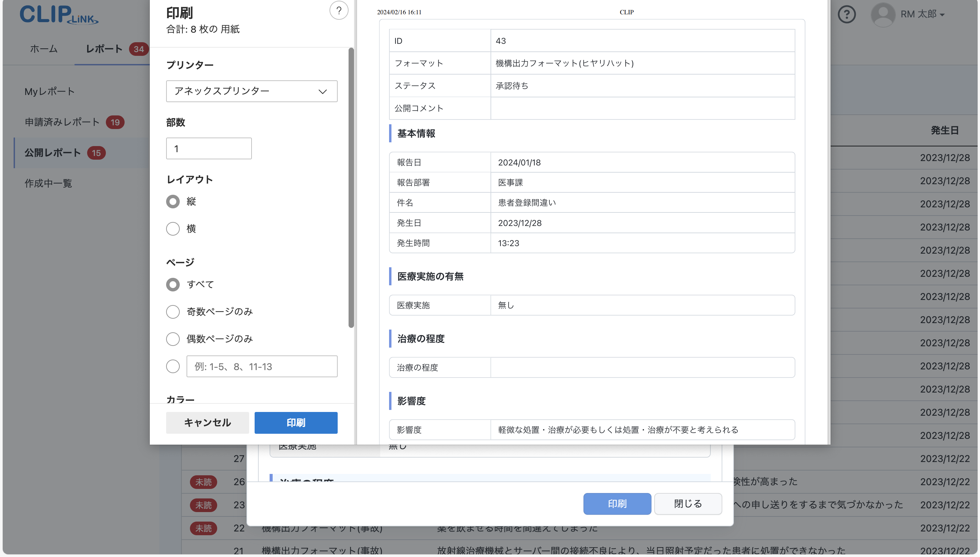Click the キャンセル button in print dialog

(x=207, y=423)
